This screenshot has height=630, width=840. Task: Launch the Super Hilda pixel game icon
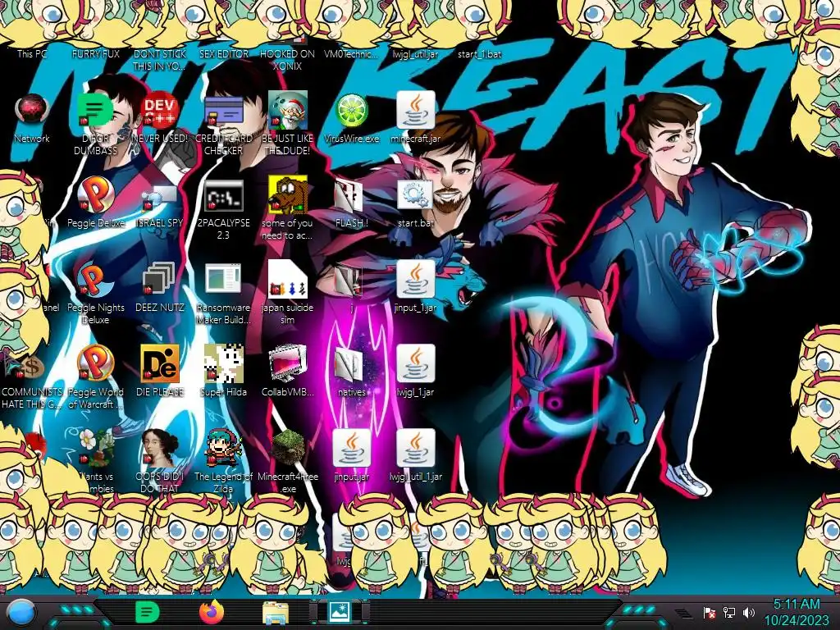pyautogui.click(x=223, y=363)
